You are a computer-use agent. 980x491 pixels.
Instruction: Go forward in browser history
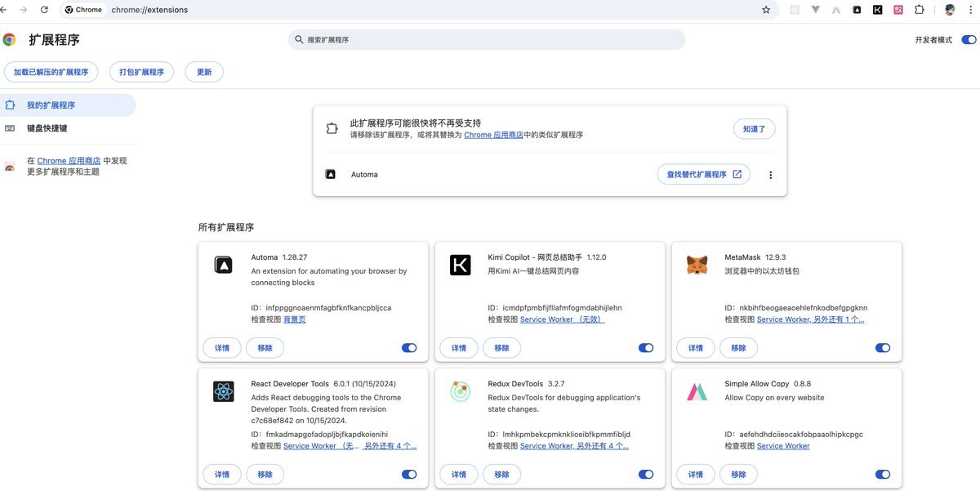pyautogui.click(x=23, y=10)
